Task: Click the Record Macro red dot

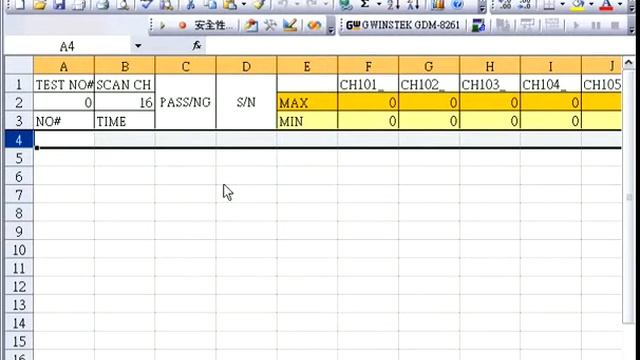Action: click(182, 26)
